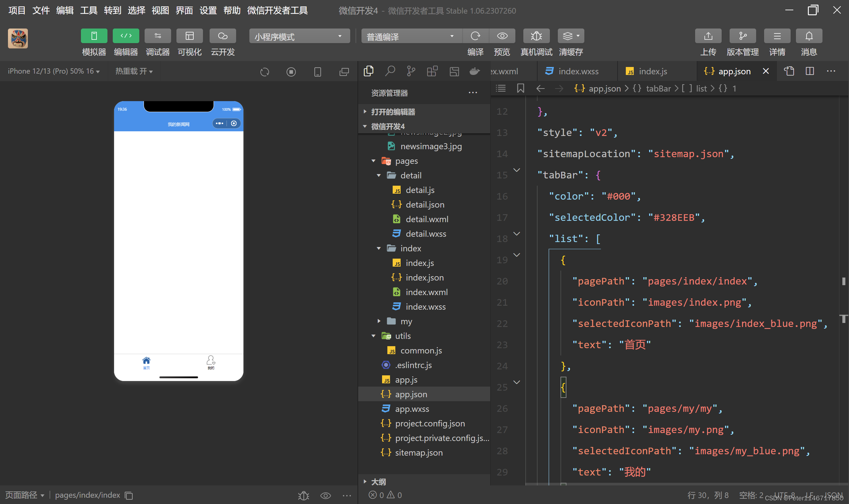The height and width of the screenshot is (504, 849).
Task: Click the bookmark icon in breadcrumb bar
Action: pos(520,89)
